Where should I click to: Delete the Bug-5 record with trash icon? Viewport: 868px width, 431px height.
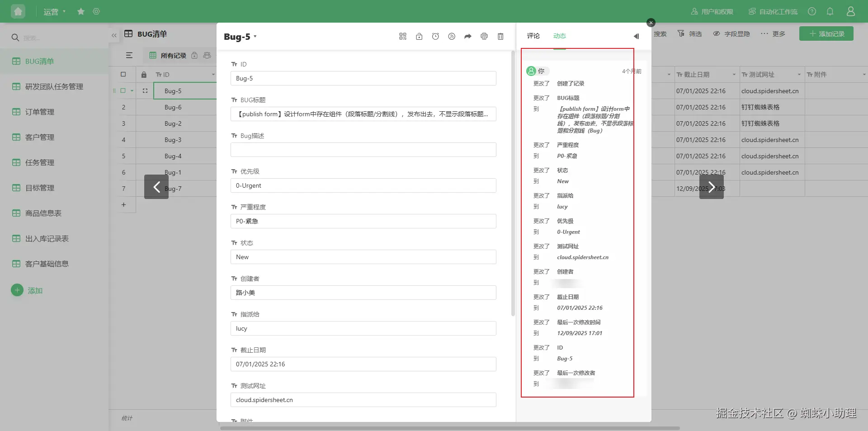click(500, 36)
